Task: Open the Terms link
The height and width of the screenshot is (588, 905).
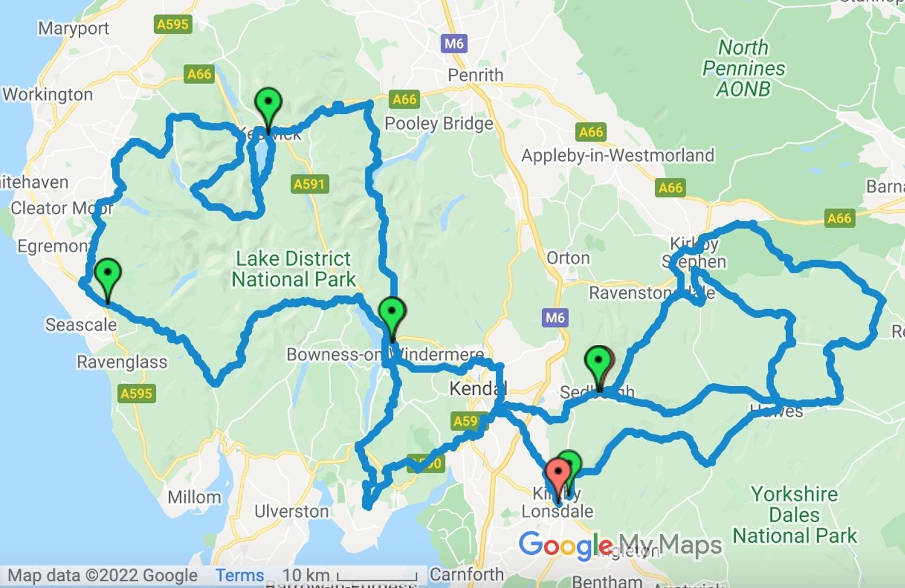Action: click(239, 575)
